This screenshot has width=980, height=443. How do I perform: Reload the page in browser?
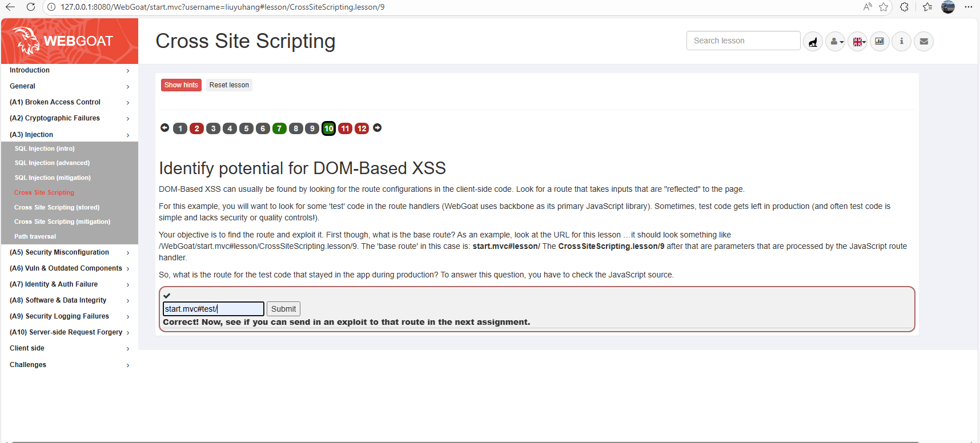point(31,7)
